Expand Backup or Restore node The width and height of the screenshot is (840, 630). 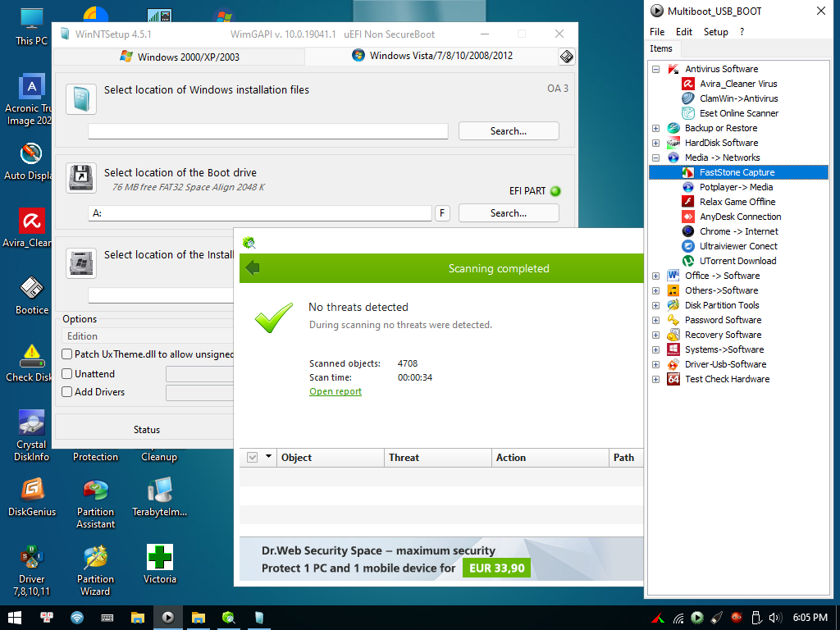[655, 128]
